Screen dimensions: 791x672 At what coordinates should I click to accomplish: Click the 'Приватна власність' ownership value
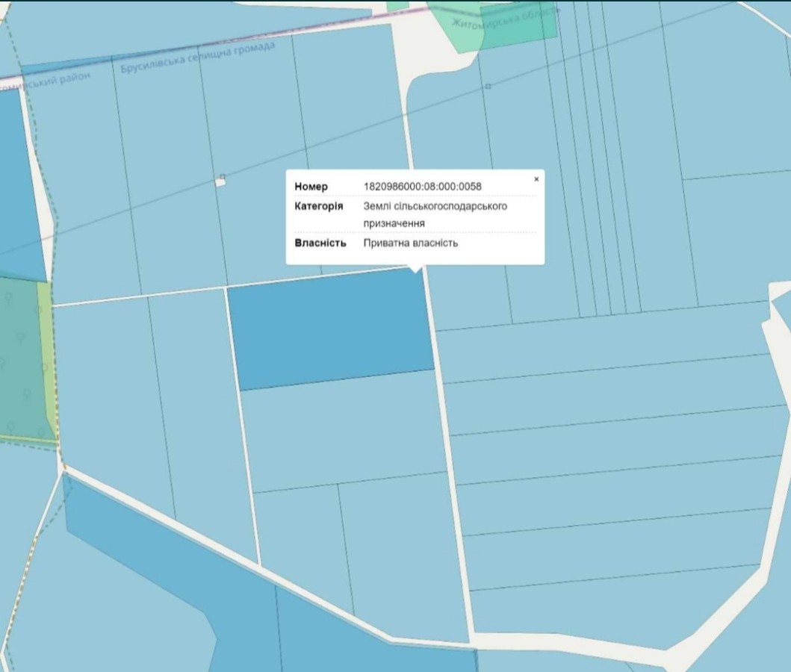click(410, 243)
